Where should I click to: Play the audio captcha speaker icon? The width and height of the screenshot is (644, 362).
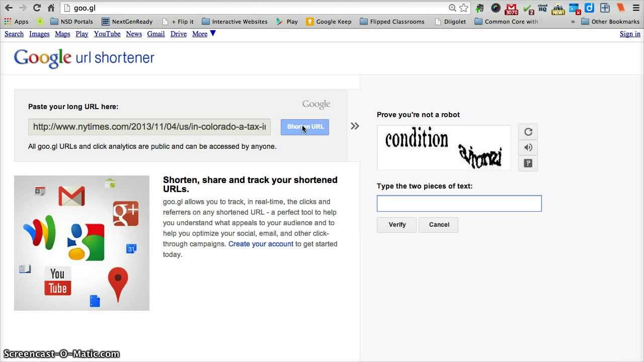tap(528, 147)
